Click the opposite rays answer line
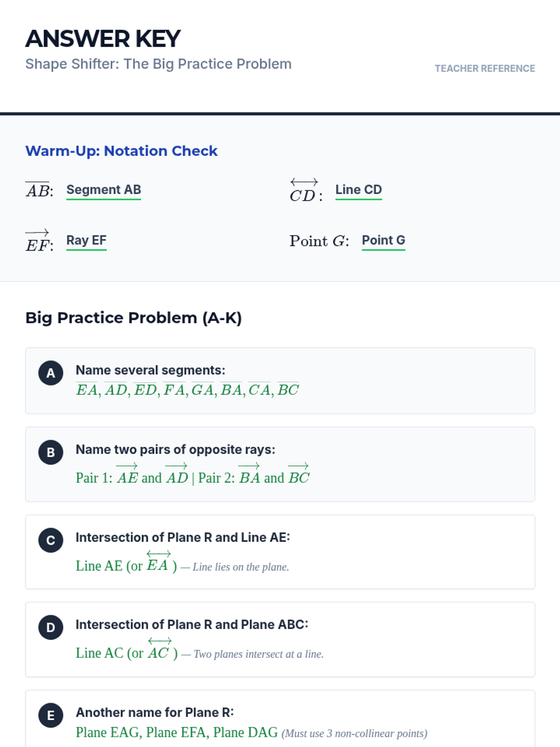 click(x=192, y=477)
